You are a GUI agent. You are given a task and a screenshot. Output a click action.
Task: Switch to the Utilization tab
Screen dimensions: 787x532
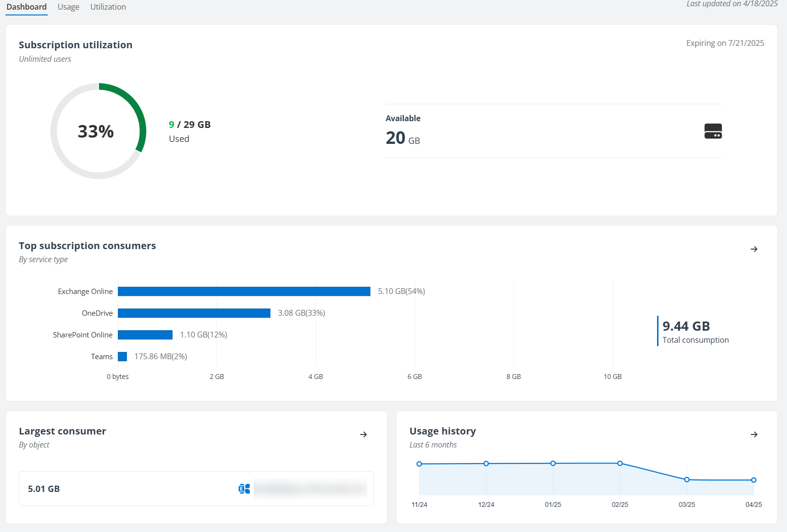[x=108, y=7]
